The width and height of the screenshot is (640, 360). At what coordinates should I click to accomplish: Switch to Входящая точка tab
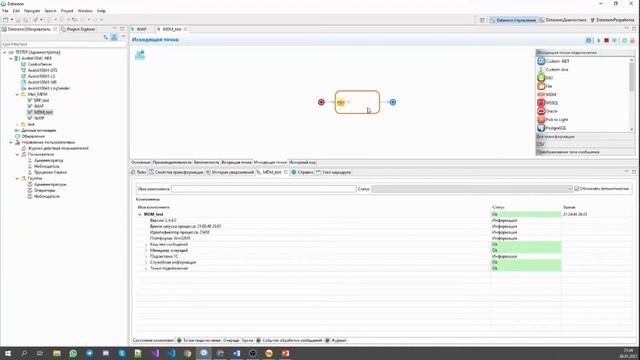click(236, 162)
